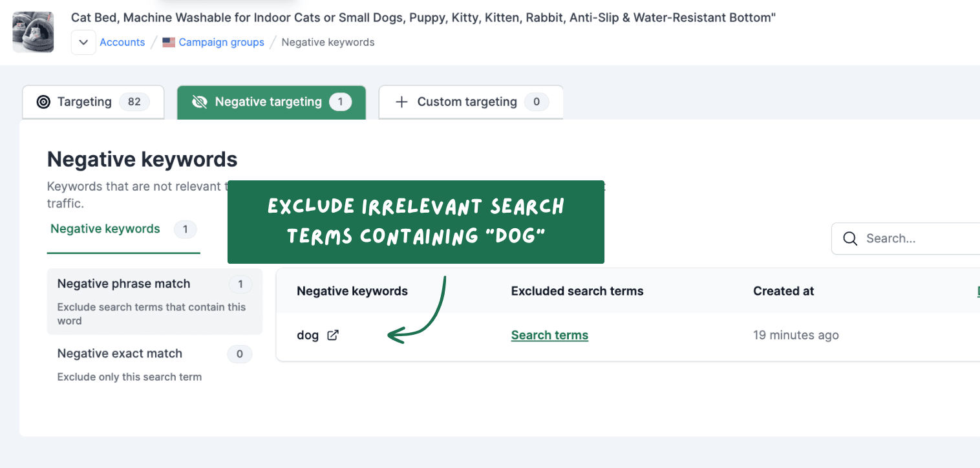Expand the chevron dropdown beside Accounts
The height and width of the screenshot is (468, 980).
(x=83, y=42)
